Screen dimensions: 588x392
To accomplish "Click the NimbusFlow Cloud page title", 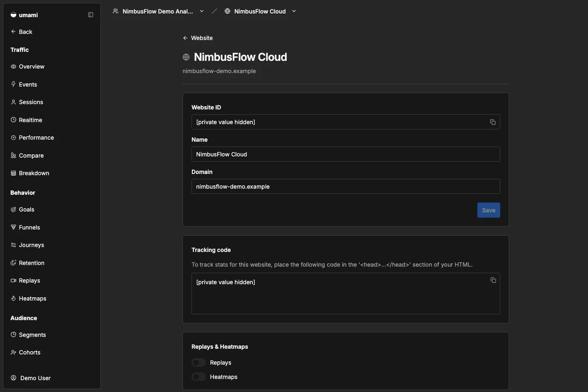I will click(x=241, y=57).
